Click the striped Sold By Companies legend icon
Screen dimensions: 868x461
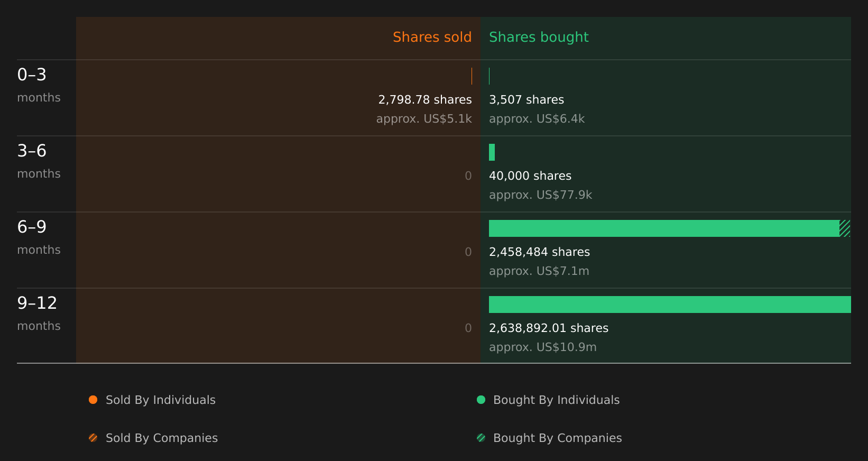click(93, 438)
